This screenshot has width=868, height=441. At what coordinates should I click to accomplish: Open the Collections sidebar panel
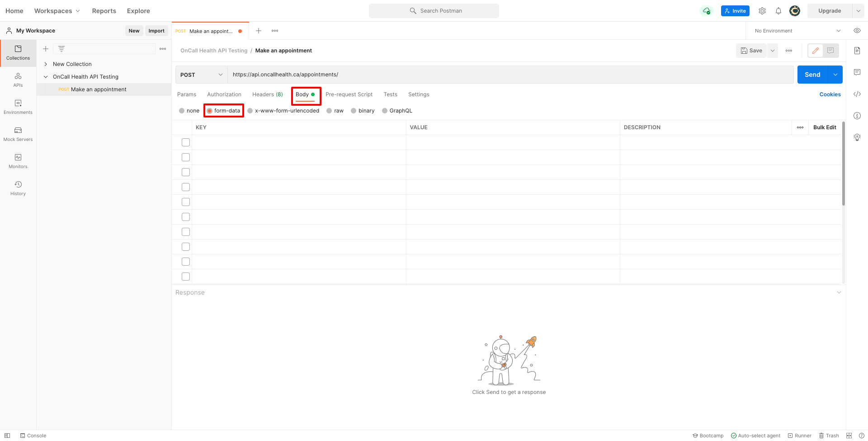18,53
